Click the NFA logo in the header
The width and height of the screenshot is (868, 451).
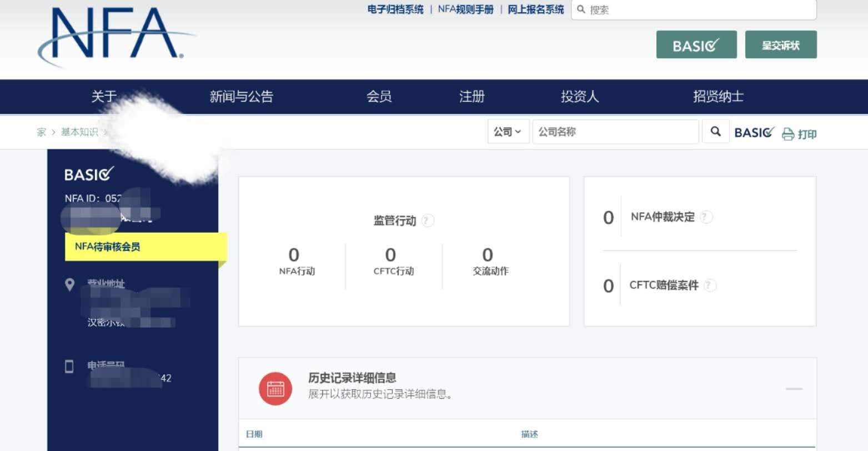coord(114,34)
